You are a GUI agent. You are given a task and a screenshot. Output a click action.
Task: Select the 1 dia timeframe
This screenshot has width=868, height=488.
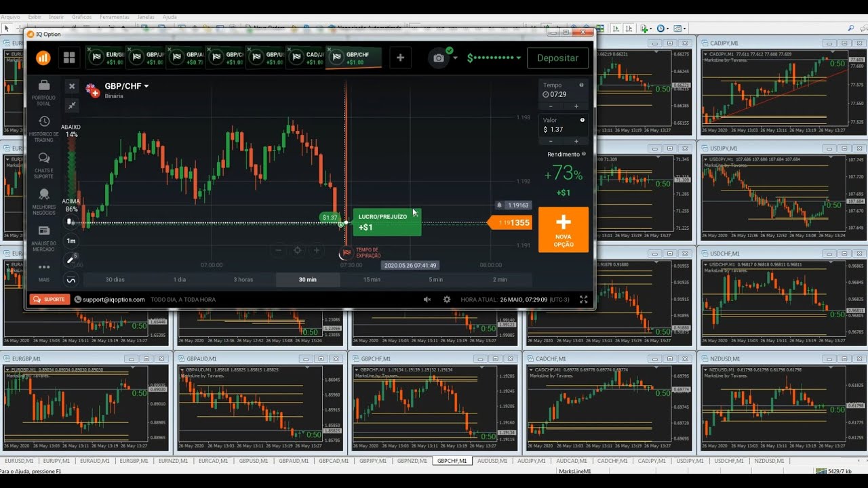[x=179, y=279]
